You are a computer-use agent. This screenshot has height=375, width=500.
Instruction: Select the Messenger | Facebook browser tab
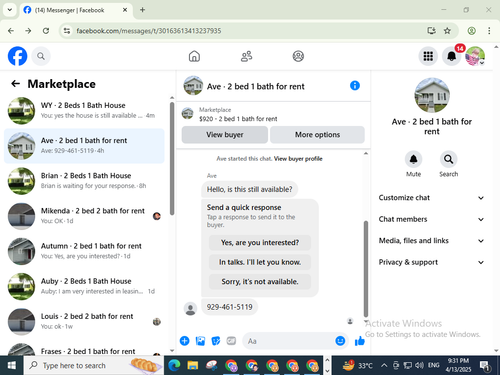76,10
